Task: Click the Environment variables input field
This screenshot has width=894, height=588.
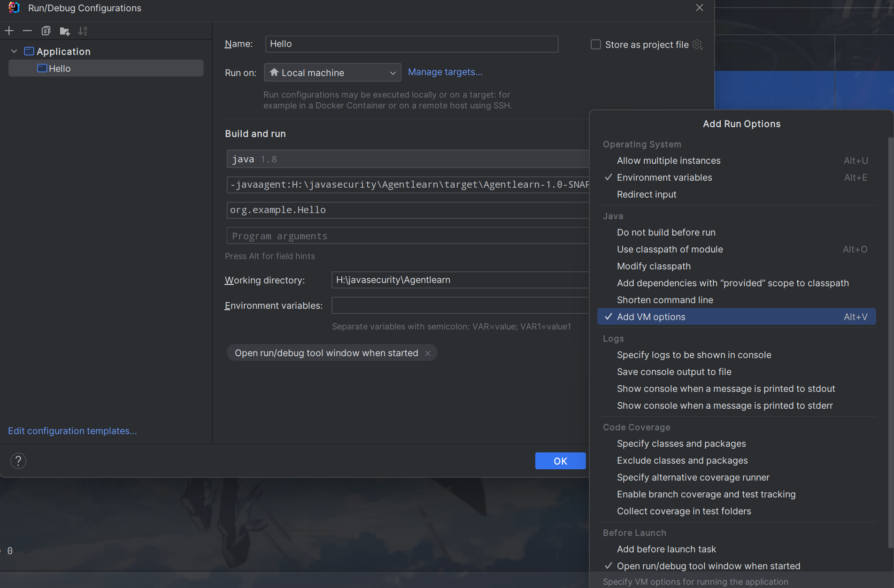Action: coord(460,305)
